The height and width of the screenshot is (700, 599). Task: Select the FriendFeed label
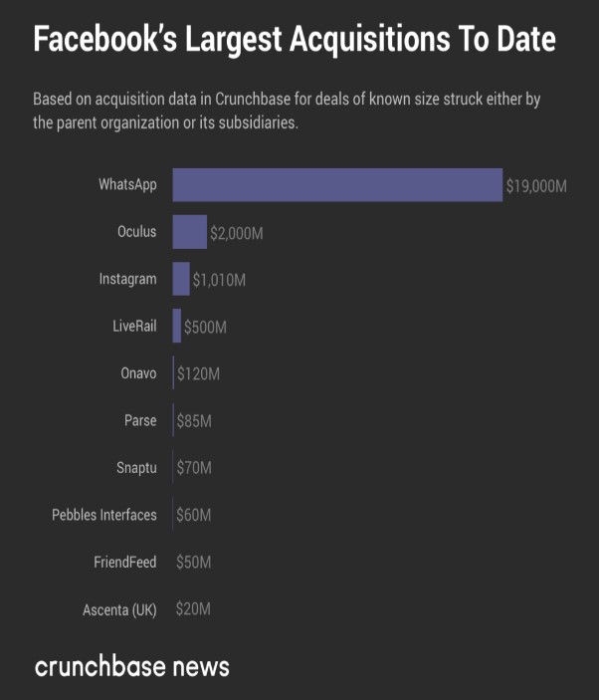[125, 562]
